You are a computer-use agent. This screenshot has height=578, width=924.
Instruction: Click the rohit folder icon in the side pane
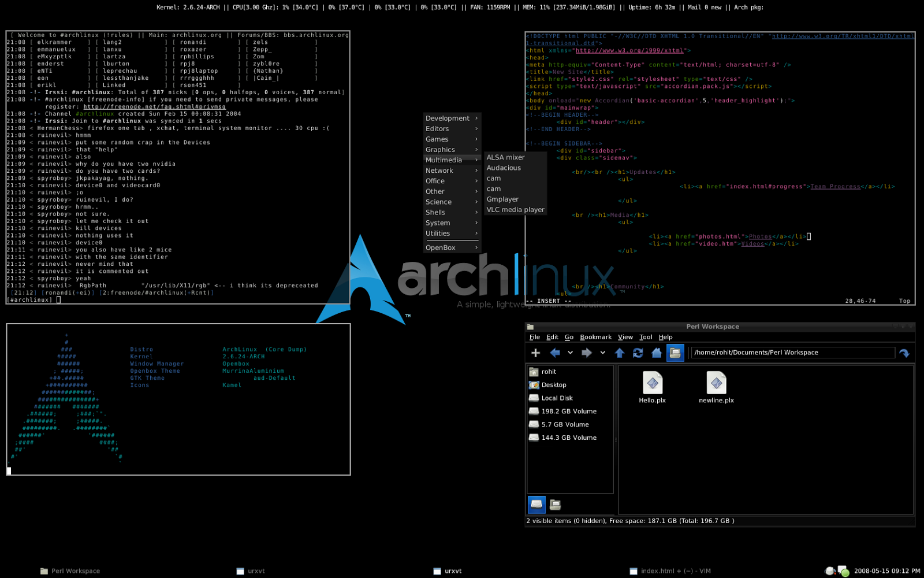tap(534, 371)
